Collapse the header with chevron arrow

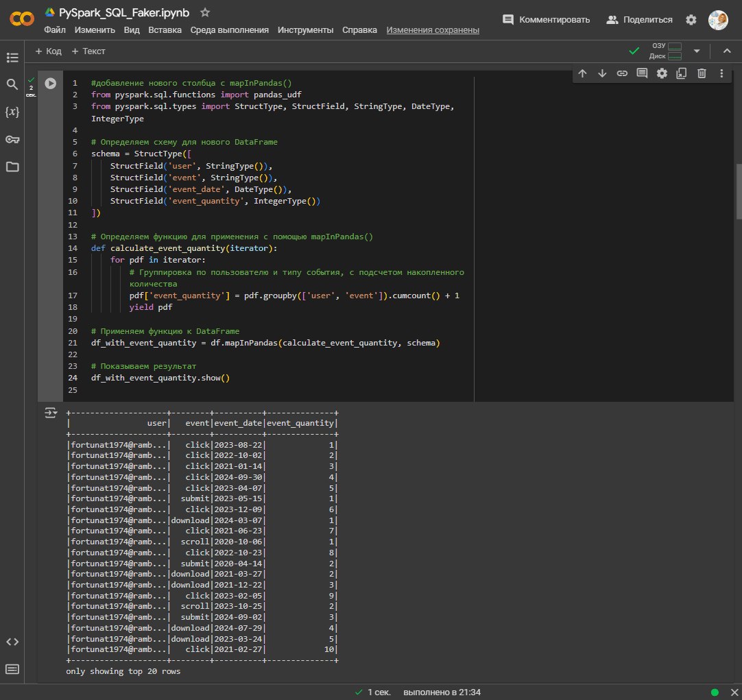pyautogui.click(x=727, y=51)
